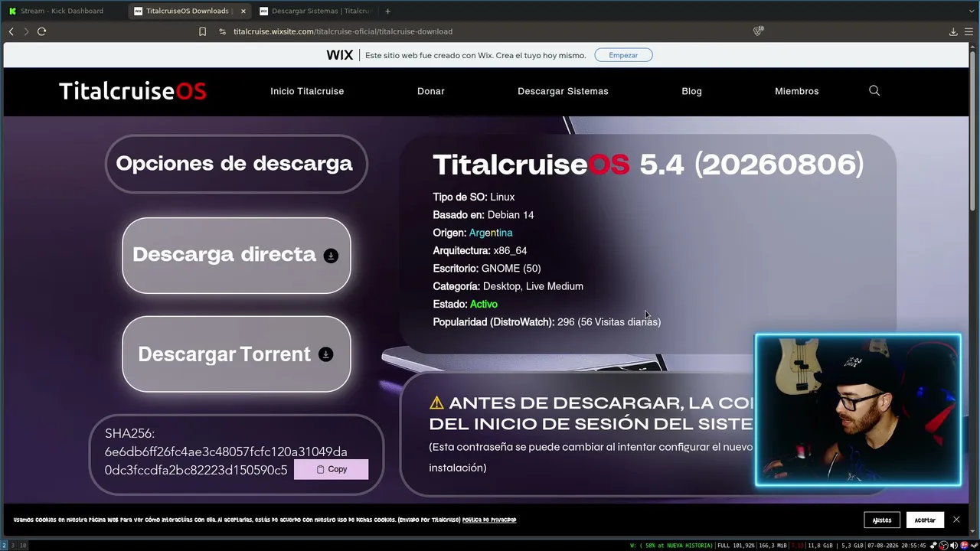
Task: Click the wifi status 'NUEVA HISTORIA' in the bar
Action: (x=671, y=546)
